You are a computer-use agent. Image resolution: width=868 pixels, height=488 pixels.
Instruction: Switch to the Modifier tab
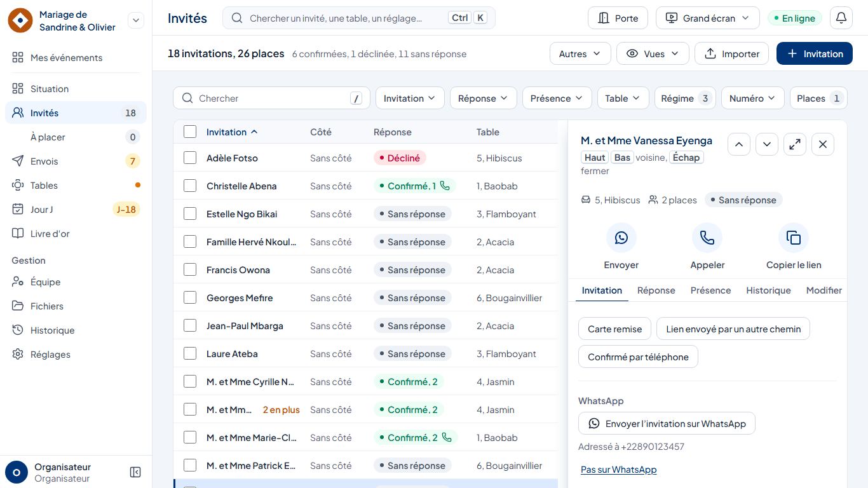pyautogui.click(x=824, y=290)
